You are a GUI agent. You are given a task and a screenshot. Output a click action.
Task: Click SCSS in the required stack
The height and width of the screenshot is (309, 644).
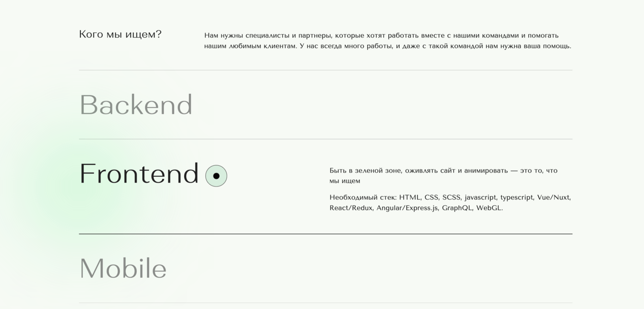pos(451,198)
